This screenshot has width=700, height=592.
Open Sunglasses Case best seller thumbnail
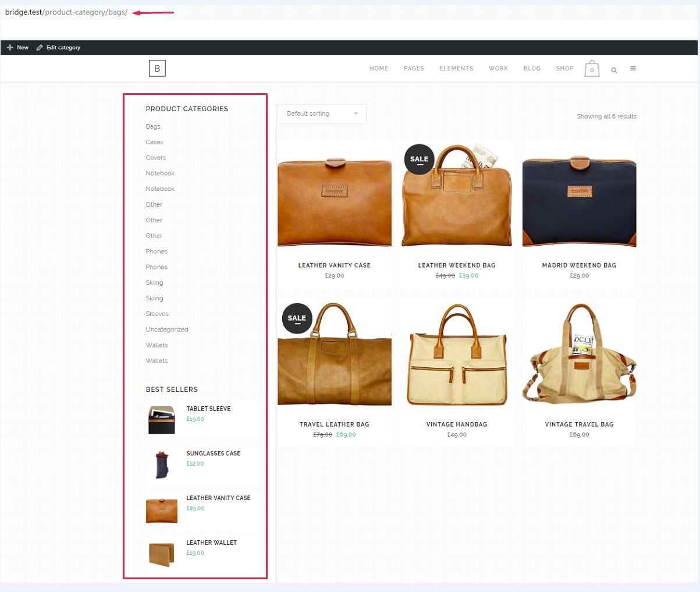(162, 465)
